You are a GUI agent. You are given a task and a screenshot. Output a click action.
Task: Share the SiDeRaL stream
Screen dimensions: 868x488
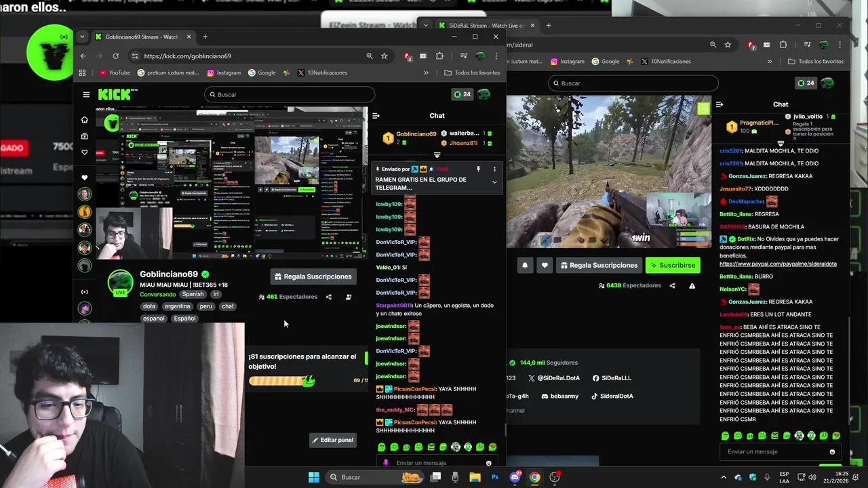coord(673,286)
